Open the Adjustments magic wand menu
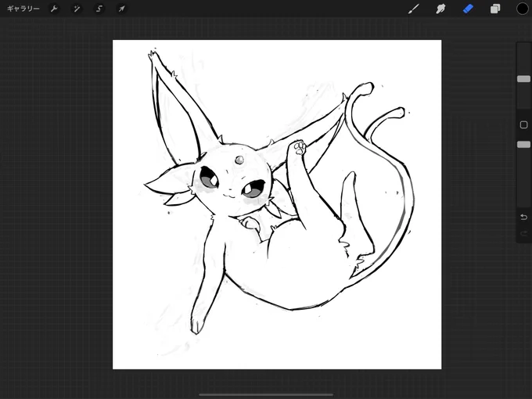Image resolution: width=532 pixels, height=399 pixels. tap(77, 9)
